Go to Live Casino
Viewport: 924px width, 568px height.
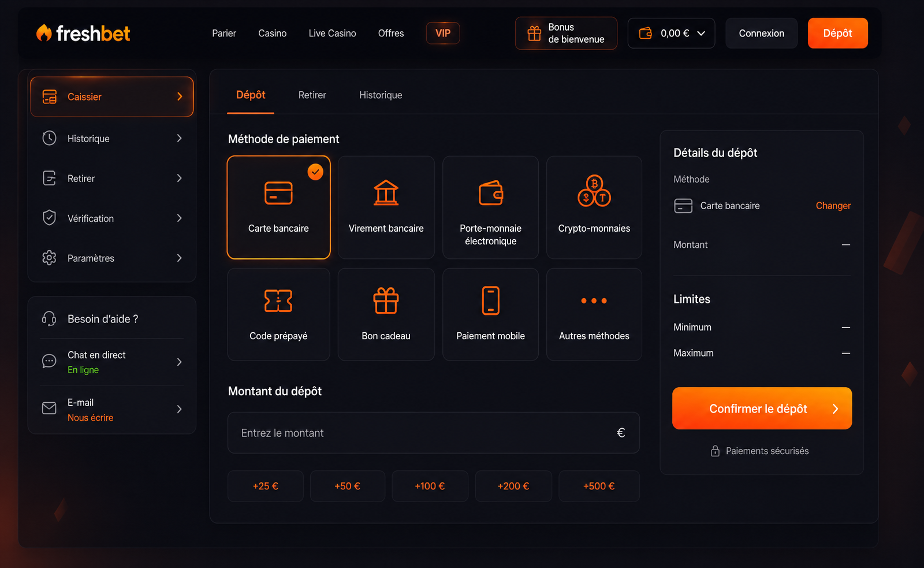[332, 34]
